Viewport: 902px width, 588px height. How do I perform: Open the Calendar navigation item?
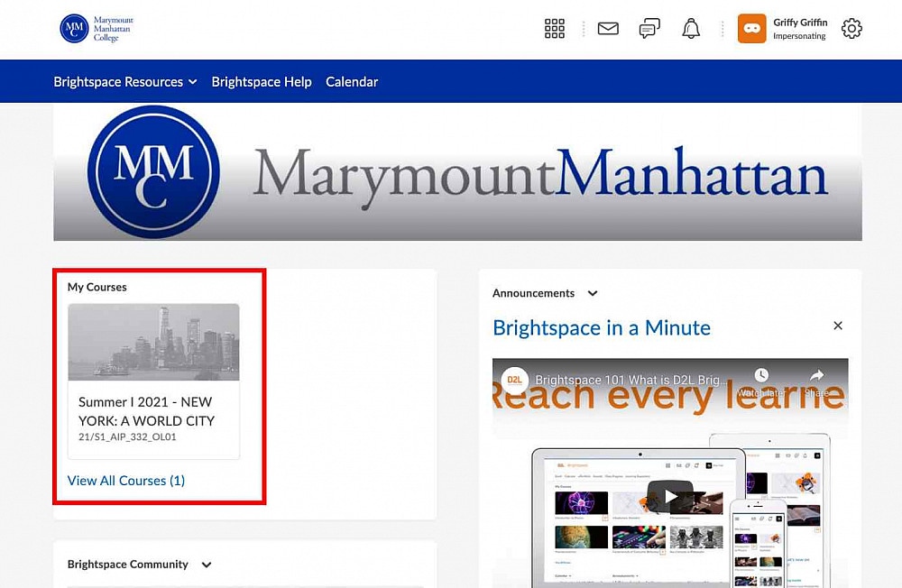click(x=352, y=82)
